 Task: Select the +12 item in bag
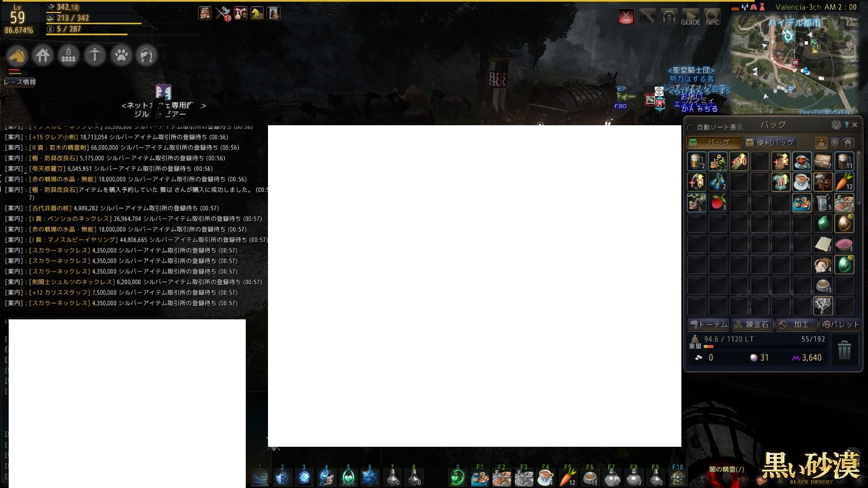pos(781,161)
